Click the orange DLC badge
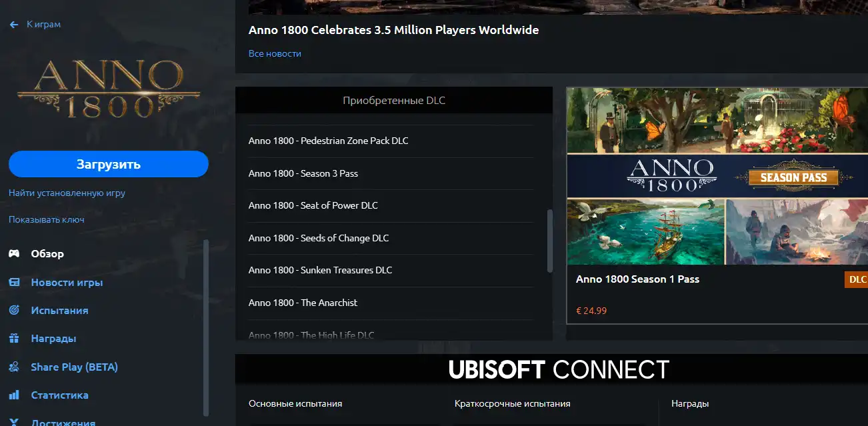Viewport: 868px width, 426px height. tap(857, 279)
